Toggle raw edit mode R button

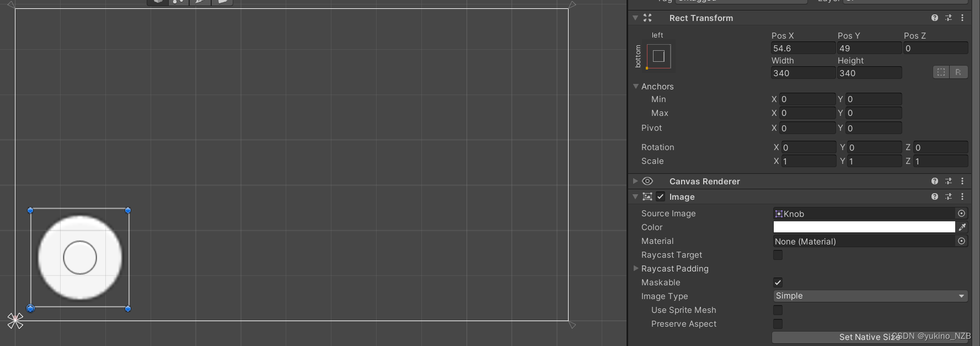pyautogui.click(x=958, y=72)
